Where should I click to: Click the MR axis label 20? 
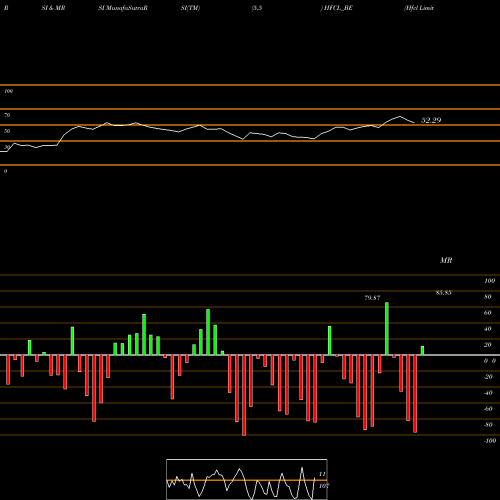click(x=488, y=345)
